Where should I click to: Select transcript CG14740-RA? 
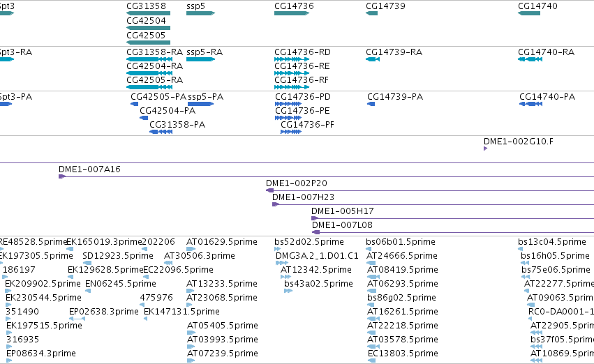point(547,52)
